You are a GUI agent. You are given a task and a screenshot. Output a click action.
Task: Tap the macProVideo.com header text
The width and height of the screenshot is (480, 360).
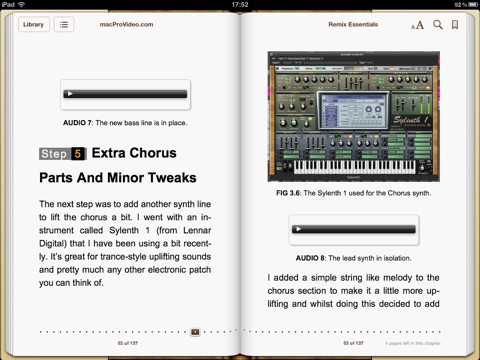point(126,24)
